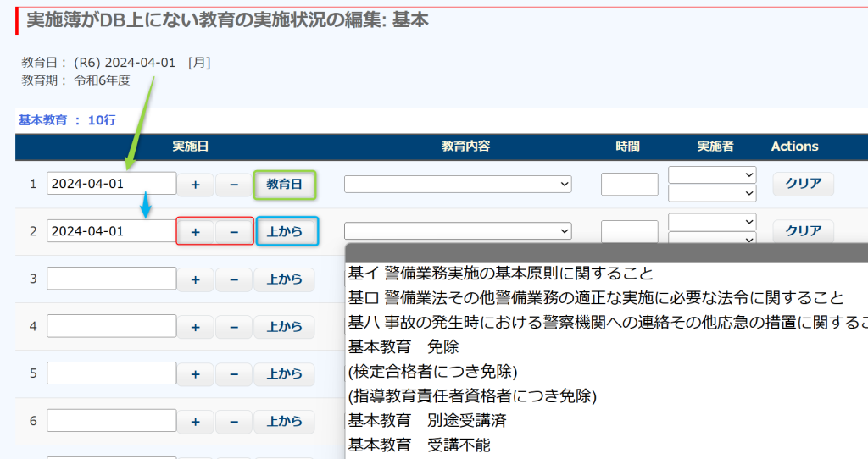Click the 時間 input field in row 1
The width and height of the screenshot is (868, 459).
[x=629, y=184]
